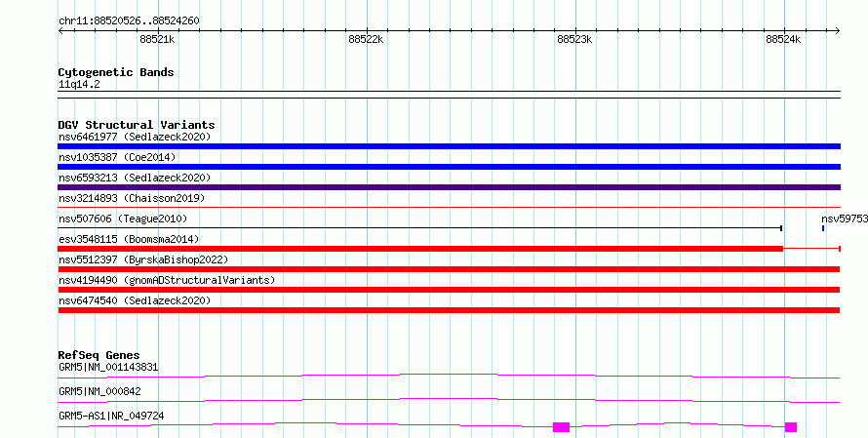The width and height of the screenshot is (868, 438).
Task: Click the blue nsv6461977 variant bar
Action: click(449, 146)
